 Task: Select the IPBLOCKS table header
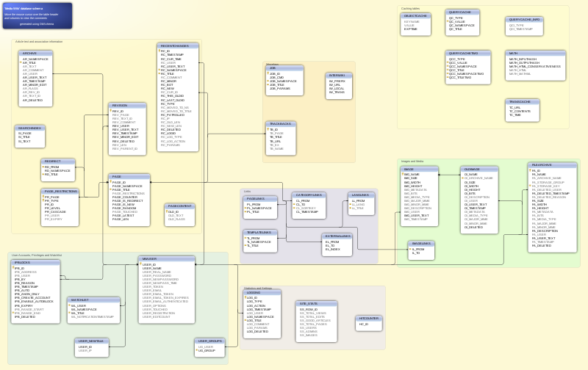pyautogui.click(x=35, y=263)
